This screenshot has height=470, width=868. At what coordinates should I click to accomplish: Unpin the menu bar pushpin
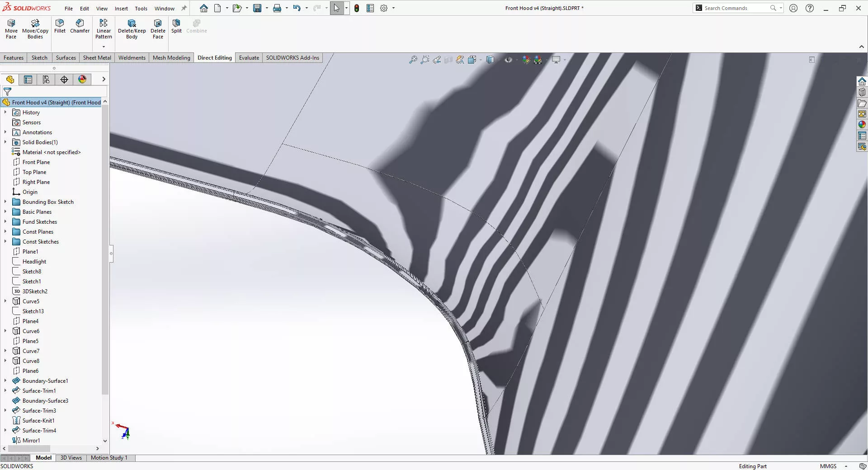(x=183, y=8)
